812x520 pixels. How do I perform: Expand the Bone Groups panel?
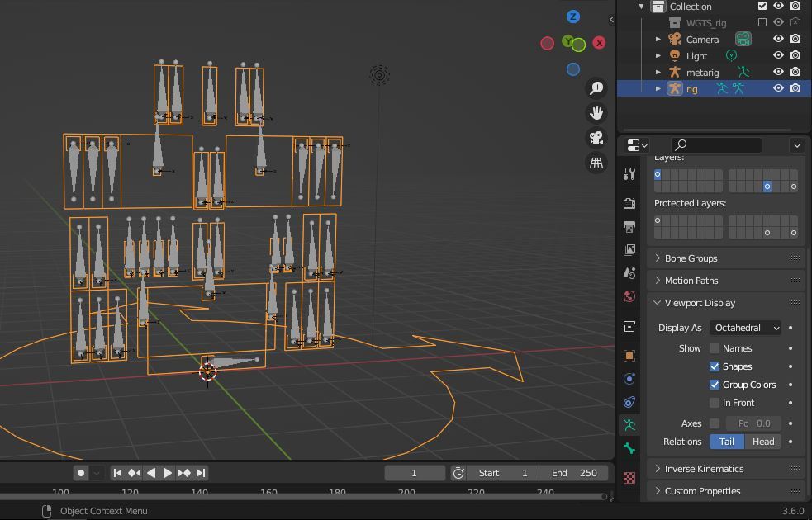point(691,258)
